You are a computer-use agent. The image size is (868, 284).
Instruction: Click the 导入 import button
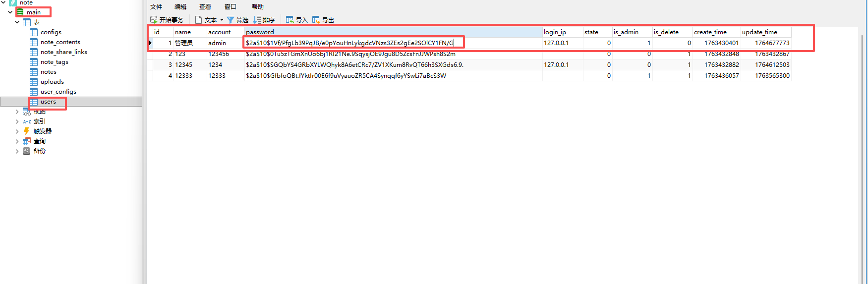coord(296,20)
